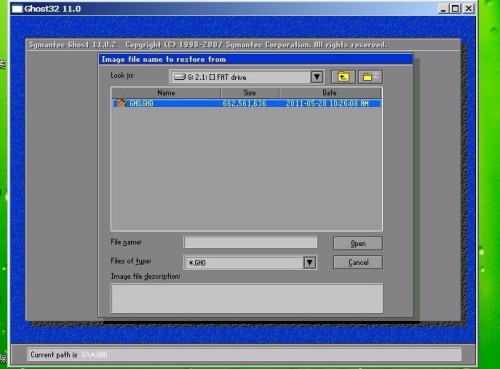
Task: Click drive icon in Look in box
Action: (180, 77)
